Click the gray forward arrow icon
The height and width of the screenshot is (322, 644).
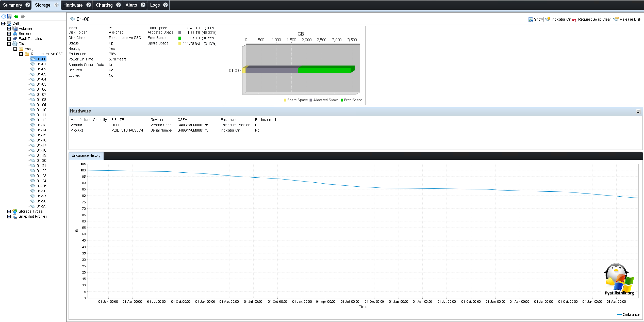[x=23, y=17]
